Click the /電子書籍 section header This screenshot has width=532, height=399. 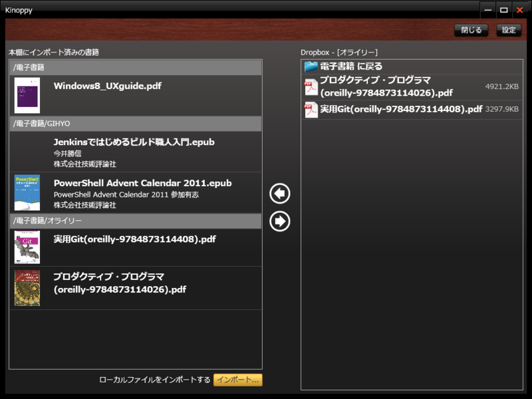133,66
